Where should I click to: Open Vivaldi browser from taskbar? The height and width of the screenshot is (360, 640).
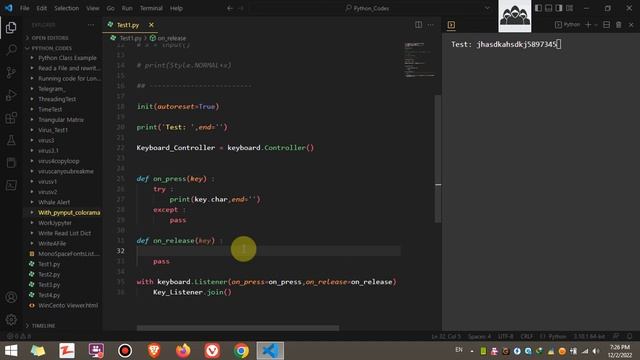(x=212, y=351)
